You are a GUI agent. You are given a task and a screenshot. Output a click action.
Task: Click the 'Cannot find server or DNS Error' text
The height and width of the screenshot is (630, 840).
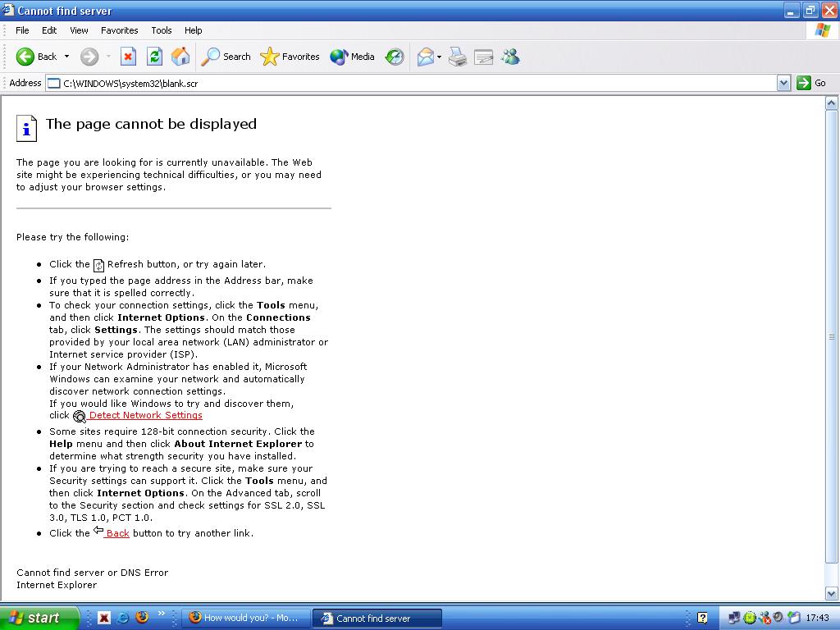click(x=92, y=573)
